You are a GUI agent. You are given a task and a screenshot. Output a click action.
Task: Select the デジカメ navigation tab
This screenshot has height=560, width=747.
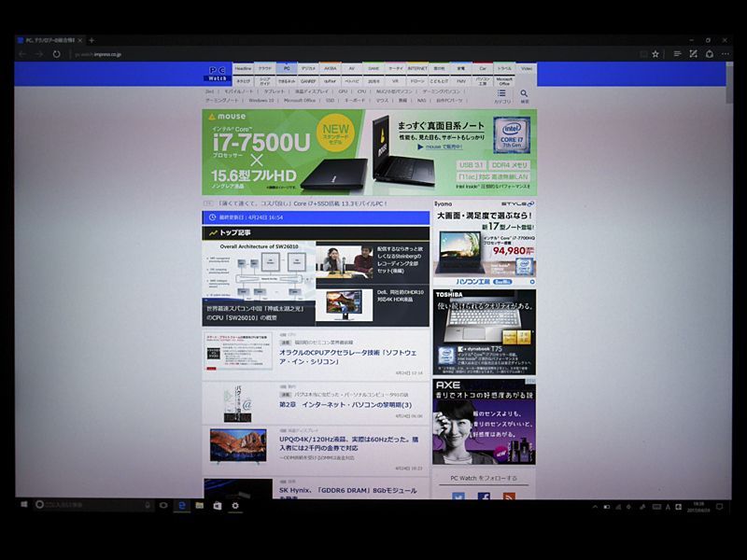pos(308,68)
